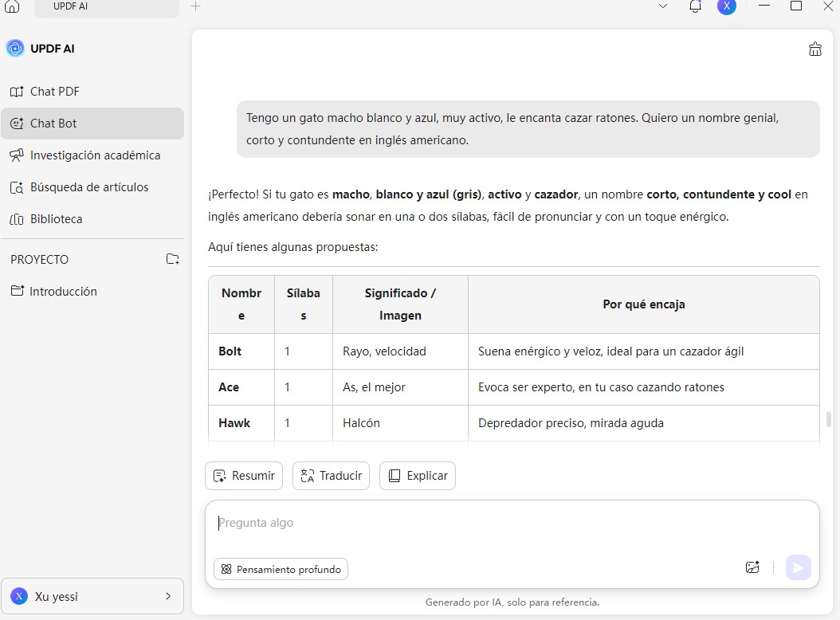The height and width of the screenshot is (620, 840).
Task: Select Investigación académica in sidebar
Action: click(95, 155)
